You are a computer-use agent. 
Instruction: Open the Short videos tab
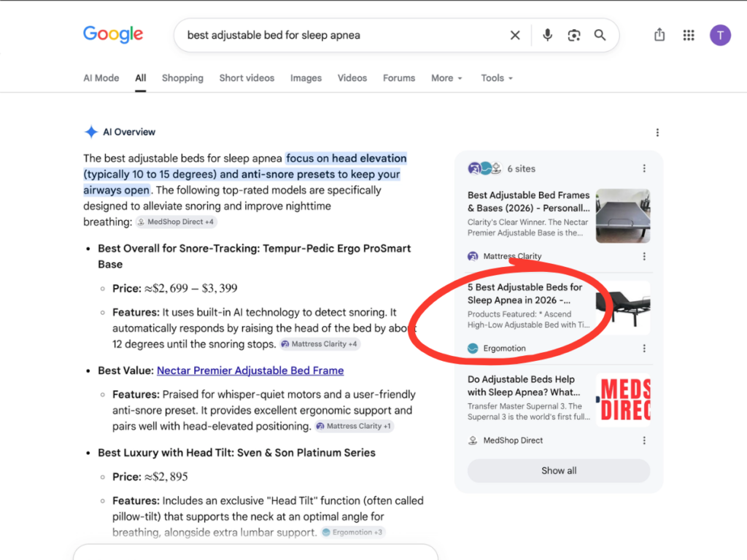coord(247,78)
